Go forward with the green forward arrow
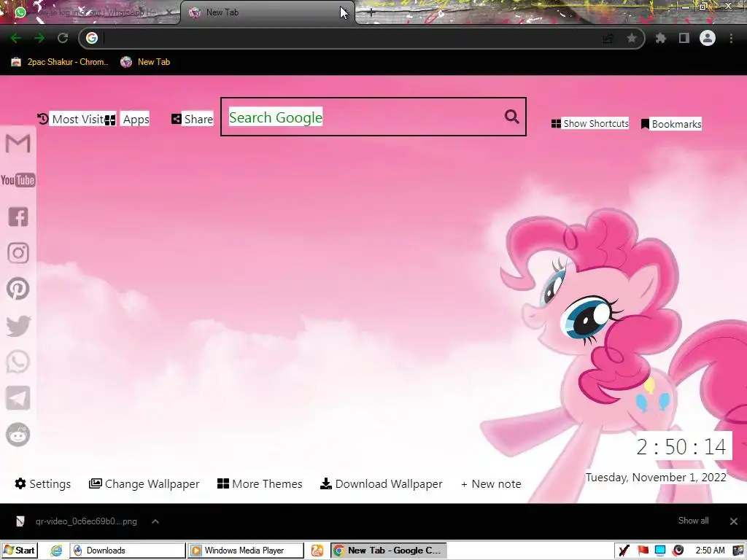747x560 pixels. tap(39, 38)
